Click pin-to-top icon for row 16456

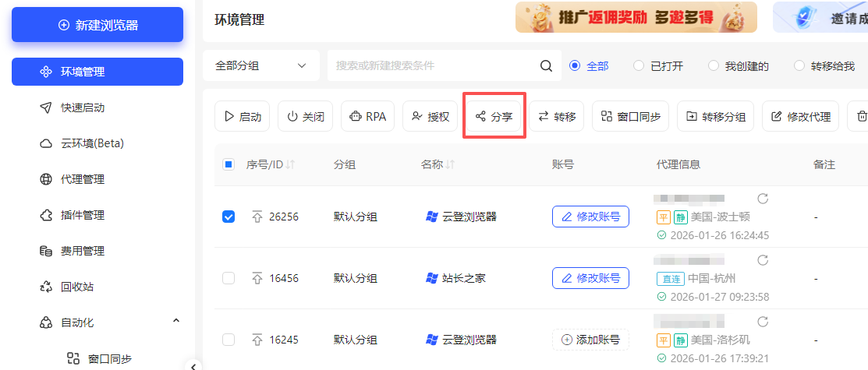click(257, 278)
